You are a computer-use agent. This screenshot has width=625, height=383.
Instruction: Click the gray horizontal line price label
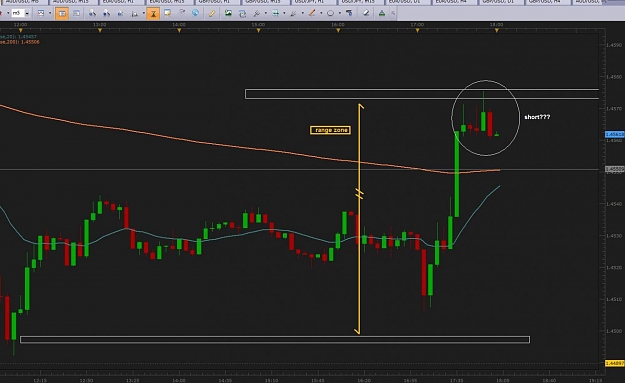[615, 169]
